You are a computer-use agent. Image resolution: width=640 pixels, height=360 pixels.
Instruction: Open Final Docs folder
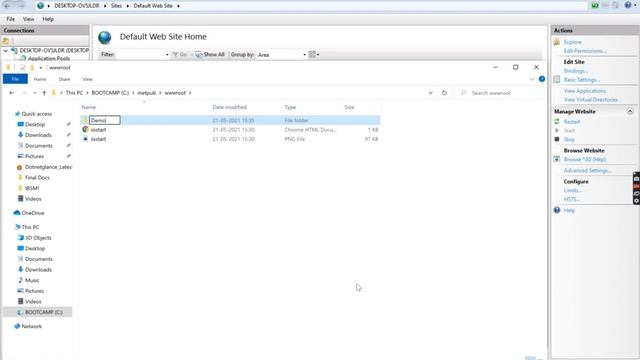[x=37, y=178]
